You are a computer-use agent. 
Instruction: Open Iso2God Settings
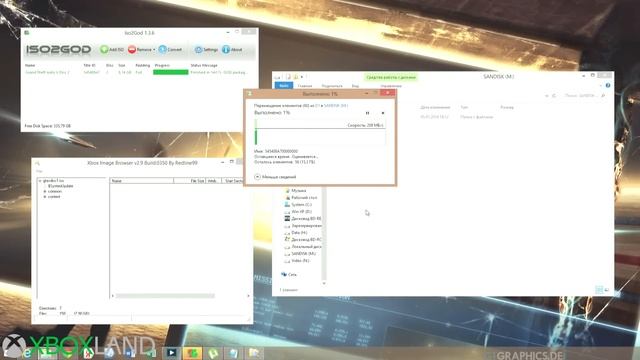[206, 49]
